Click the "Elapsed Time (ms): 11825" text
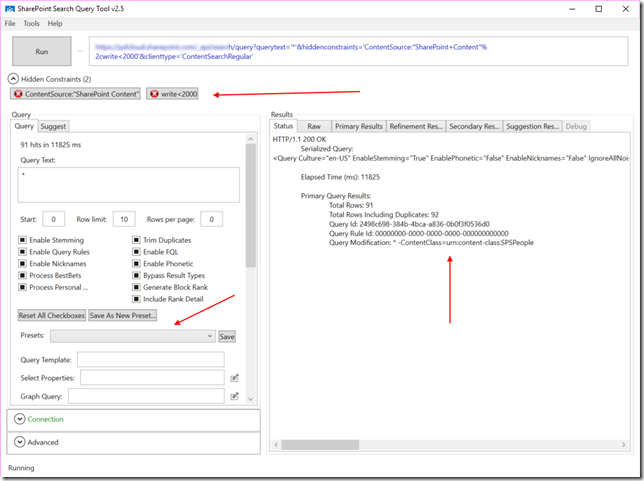This screenshot has width=644, height=481. pos(340,177)
